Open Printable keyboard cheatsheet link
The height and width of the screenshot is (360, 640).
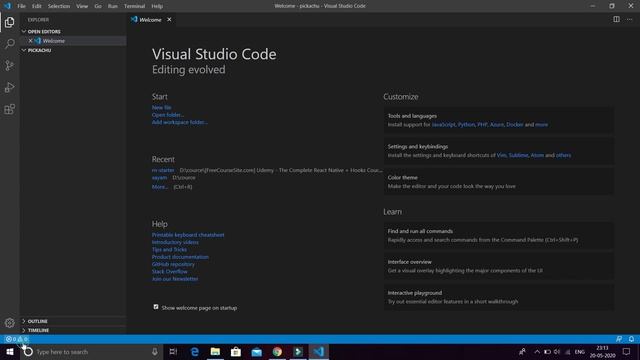[188, 235]
